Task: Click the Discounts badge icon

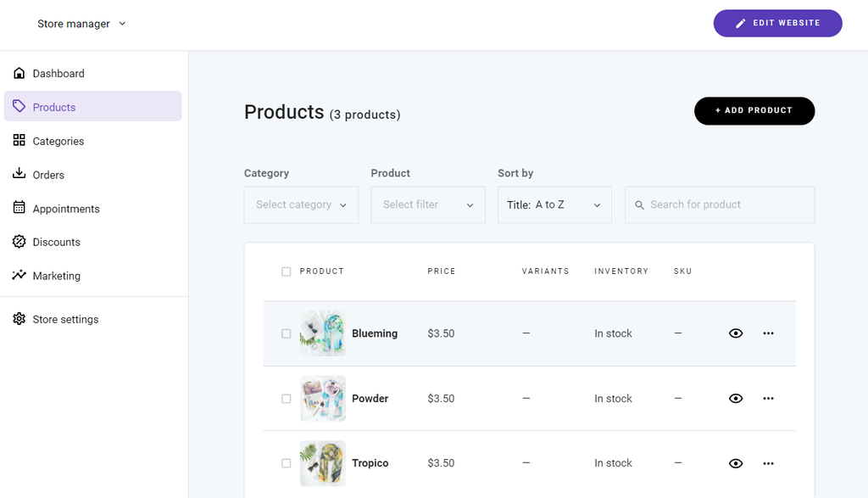Action: (x=19, y=242)
